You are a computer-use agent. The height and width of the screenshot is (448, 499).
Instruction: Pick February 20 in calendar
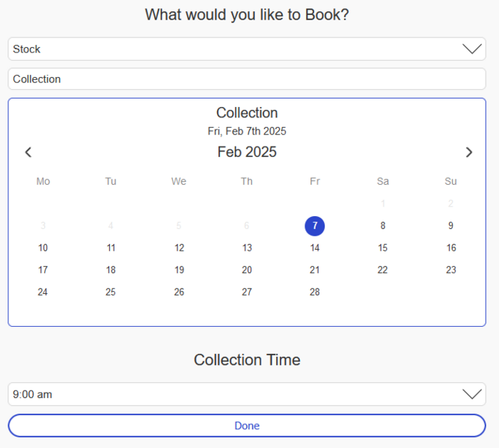click(x=247, y=270)
